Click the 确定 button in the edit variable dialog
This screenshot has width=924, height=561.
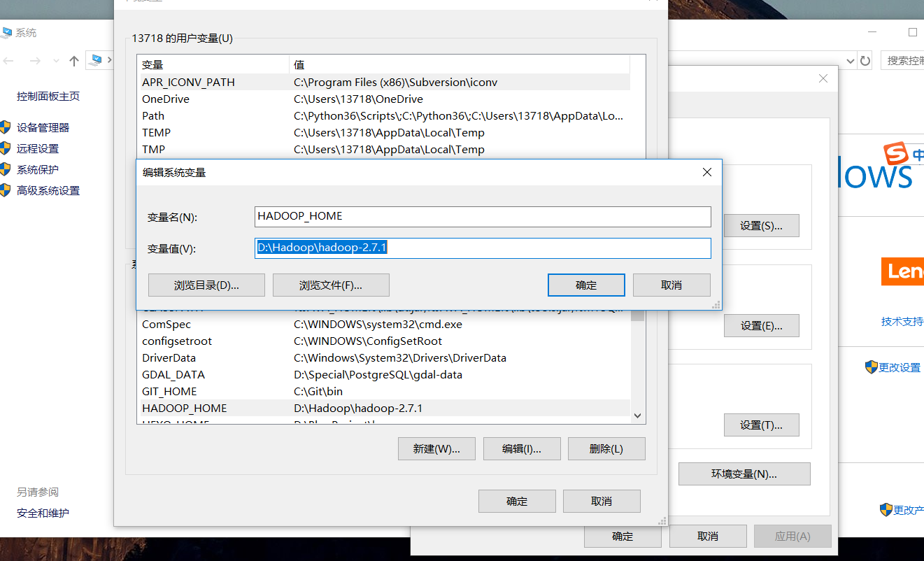pyautogui.click(x=586, y=285)
